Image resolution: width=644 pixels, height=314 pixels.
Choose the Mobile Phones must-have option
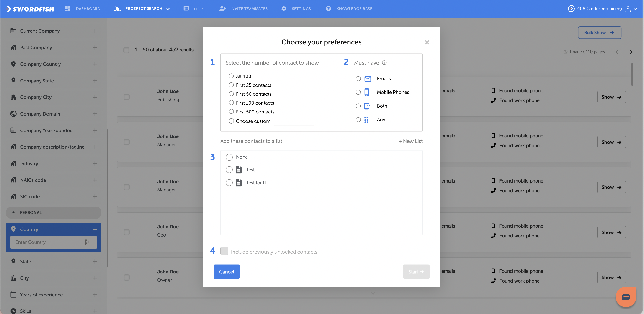[x=358, y=92]
